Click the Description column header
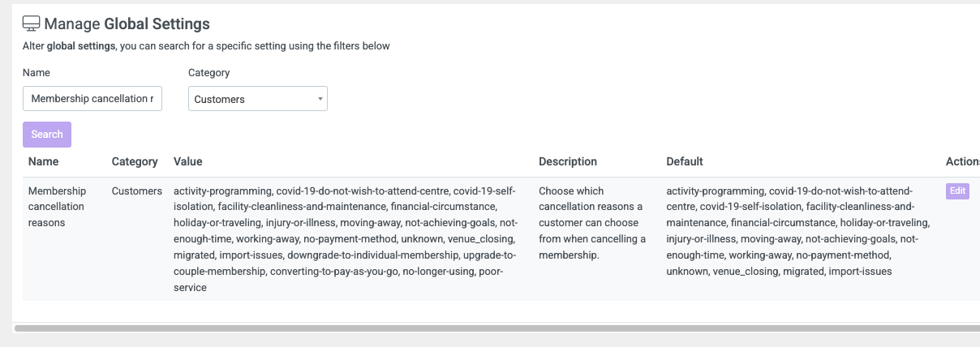 (568, 161)
